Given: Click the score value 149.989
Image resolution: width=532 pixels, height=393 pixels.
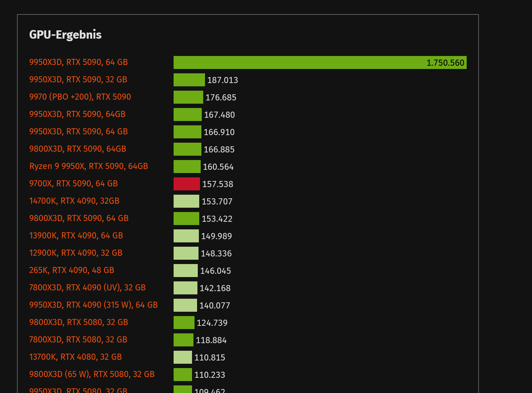Looking at the screenshot, I should pos(217,236).
